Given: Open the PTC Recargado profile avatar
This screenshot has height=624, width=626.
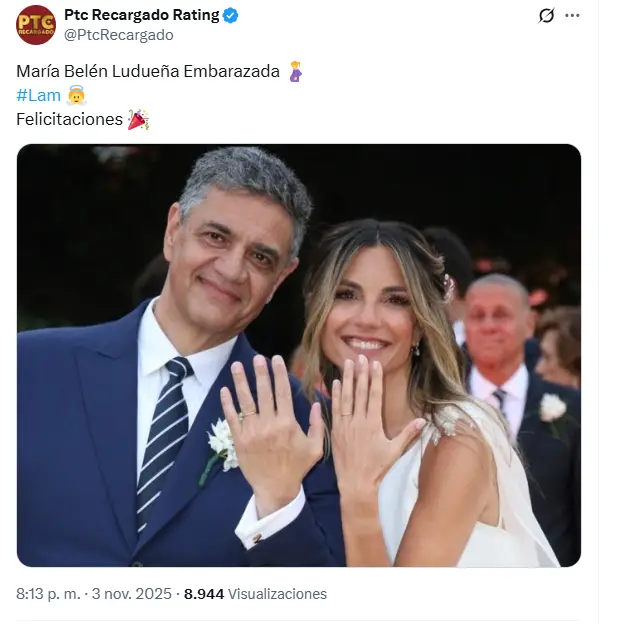Looking at the screenshot, I should click(36, 25).
